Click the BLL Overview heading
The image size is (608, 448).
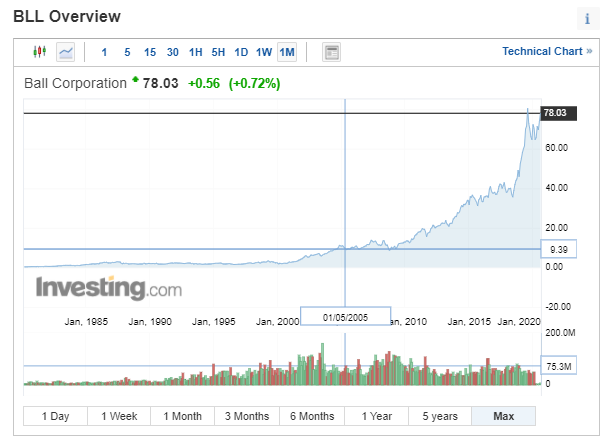67,17
